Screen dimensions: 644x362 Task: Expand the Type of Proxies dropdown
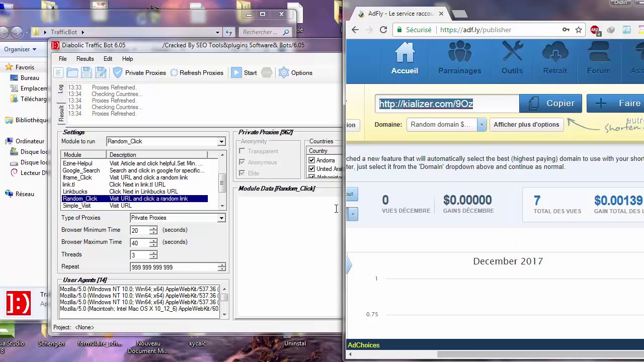pos(221,218)
